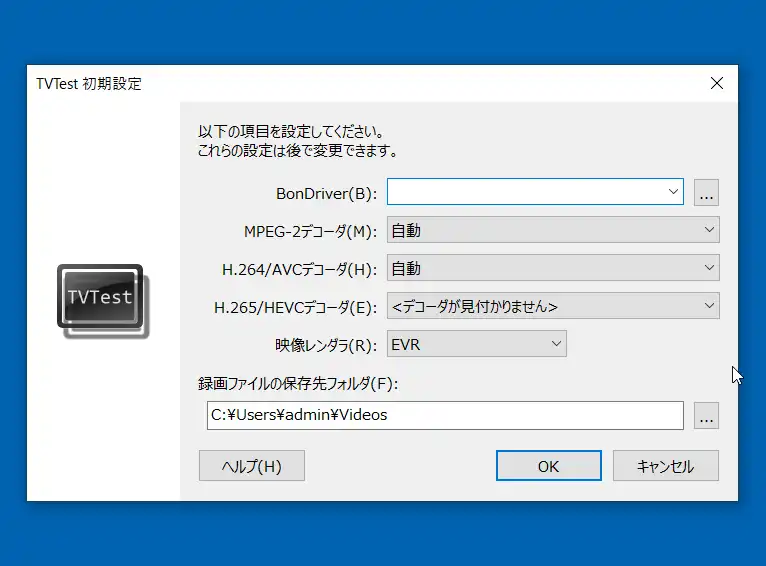
Task: Click the 録画ファイルの保存先フォルダ(F): label
Action: pos(298,384)
